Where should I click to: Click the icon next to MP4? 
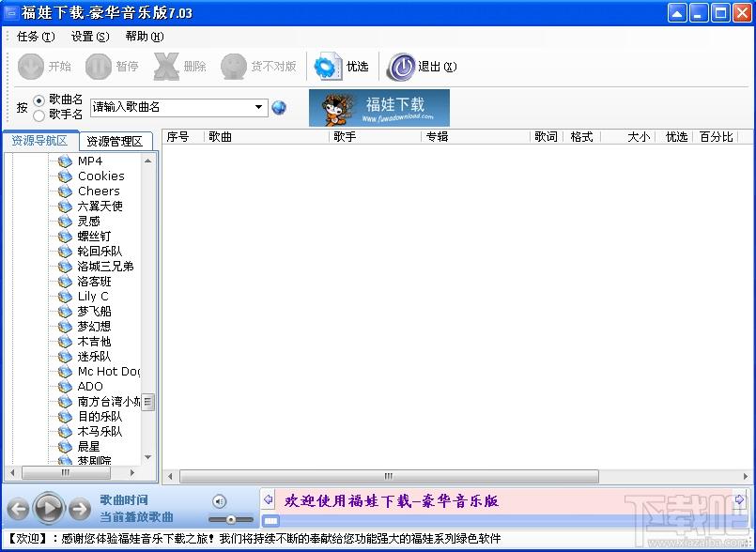pos(65,161)
